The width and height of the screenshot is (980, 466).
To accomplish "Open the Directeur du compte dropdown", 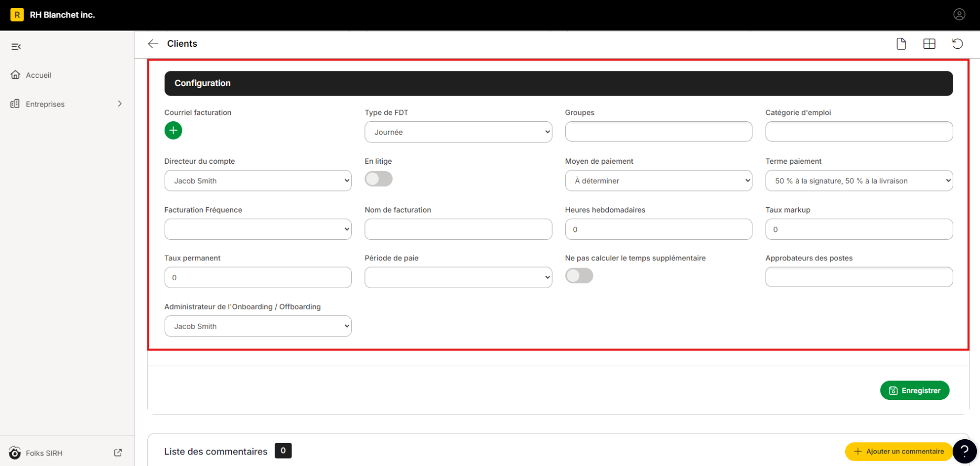I will (x=258, y=181).
